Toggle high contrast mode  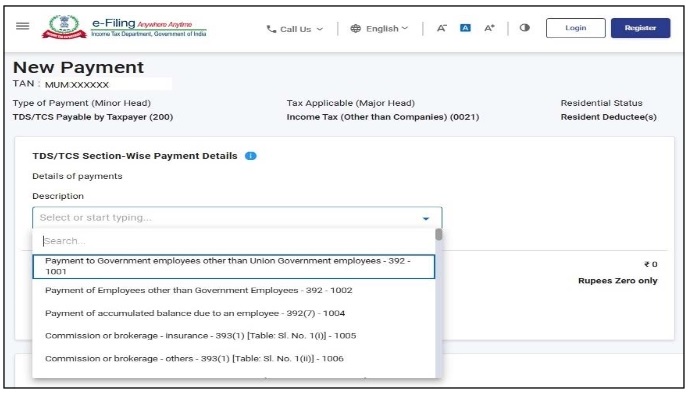pos(524,28)
